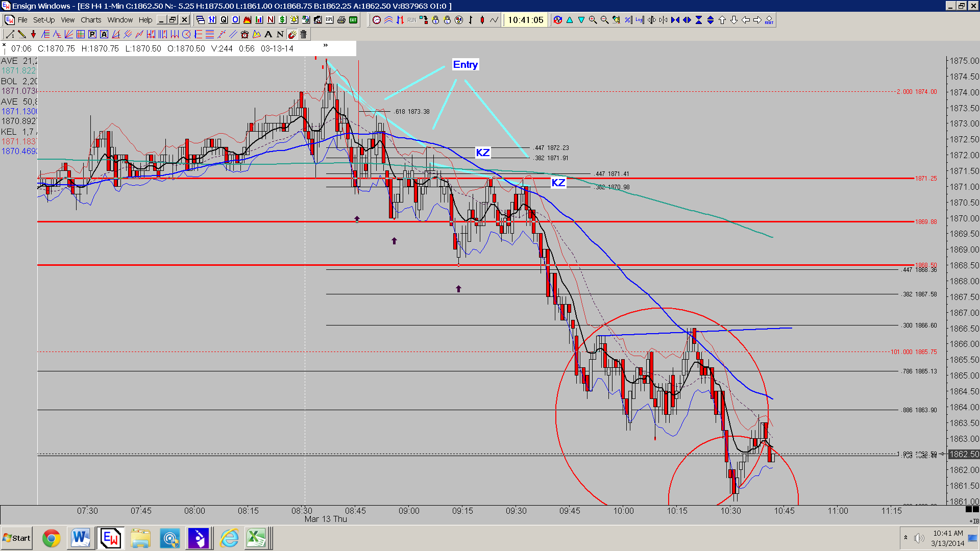
Task: Toggle the percent scale button
Action: pyautogui.click(x=628, y=20)
